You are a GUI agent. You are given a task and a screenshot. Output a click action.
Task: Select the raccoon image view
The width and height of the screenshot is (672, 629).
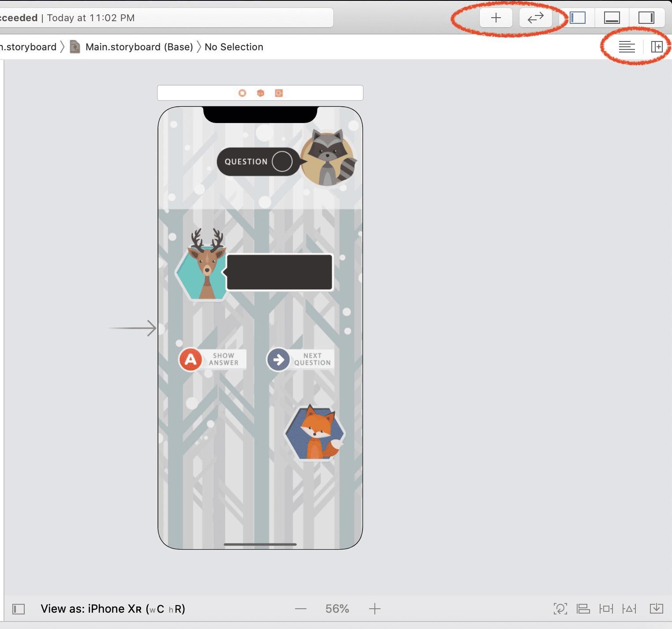tap(329, 157)
